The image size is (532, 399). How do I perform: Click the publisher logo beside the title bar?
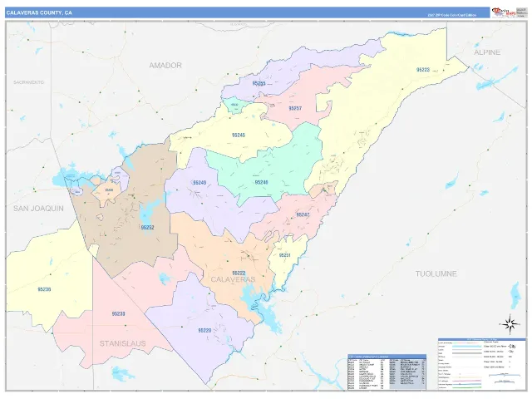pos(504,12)
